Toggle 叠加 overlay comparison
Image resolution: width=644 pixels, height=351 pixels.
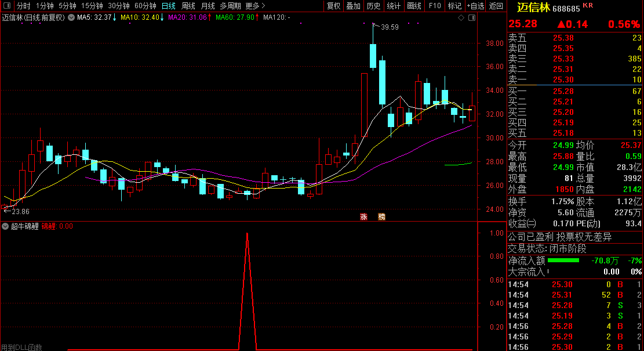click(353, 6)
